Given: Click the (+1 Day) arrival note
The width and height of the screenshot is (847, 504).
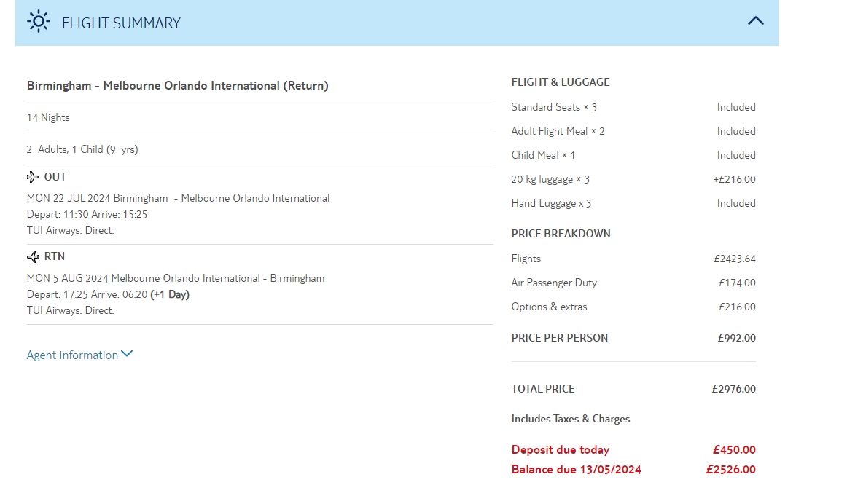Looking at the screenshot, I should (170, 295).
